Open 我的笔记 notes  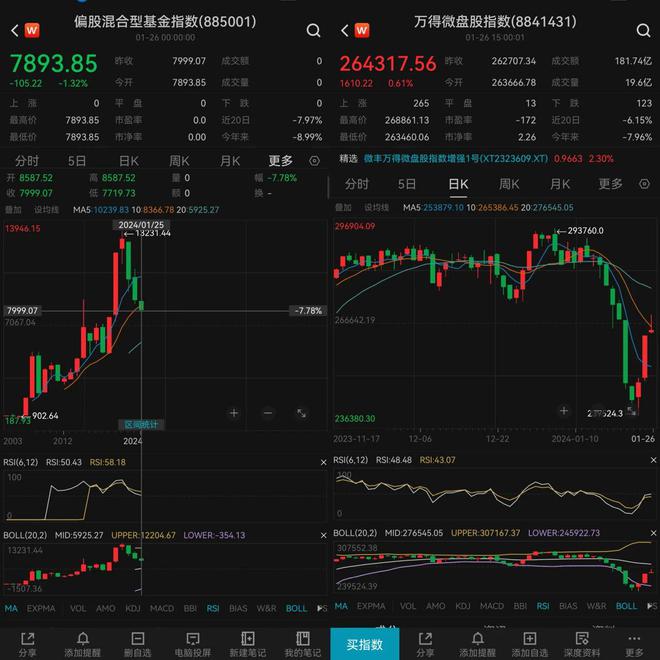302,644
